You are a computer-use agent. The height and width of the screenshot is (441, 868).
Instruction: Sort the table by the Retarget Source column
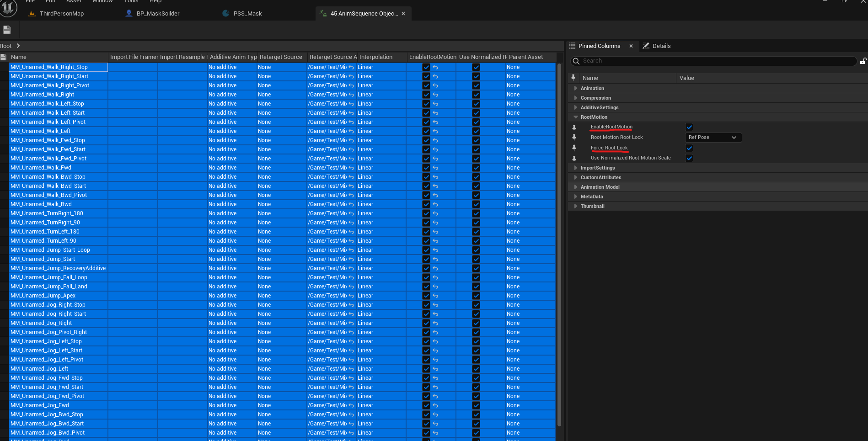[x=282, y=57]
